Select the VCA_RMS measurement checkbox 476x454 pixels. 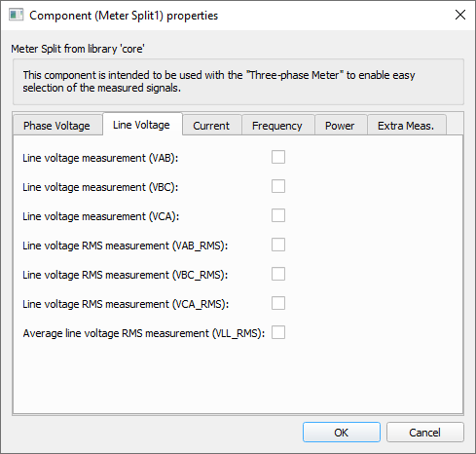tap(278, 303)
